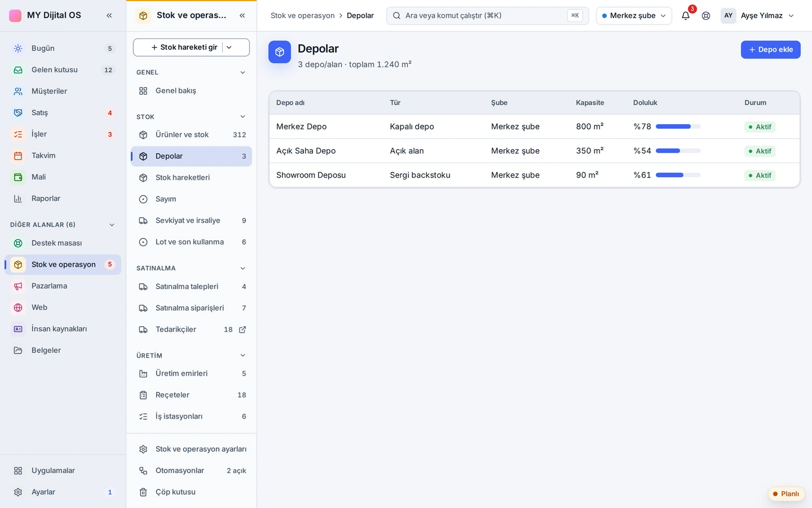
Task: Open Satınalma siparişleri menu item
Action: click(x=191, y=308)
